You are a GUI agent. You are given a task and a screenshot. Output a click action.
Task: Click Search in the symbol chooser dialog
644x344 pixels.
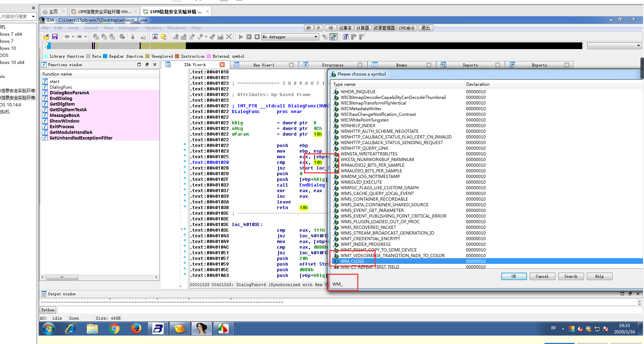[x=571, y=276]
